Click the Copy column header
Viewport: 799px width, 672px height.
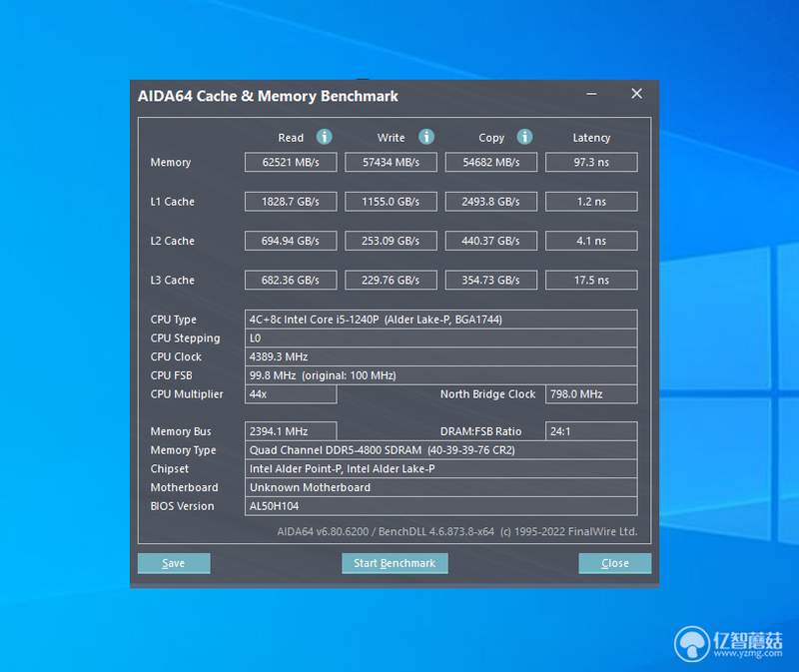[491, 138]
